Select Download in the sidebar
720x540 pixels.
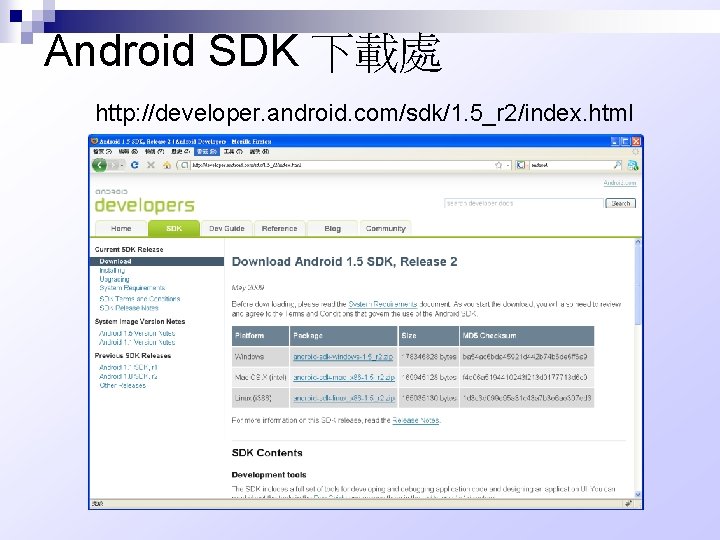[x=157, y=261]
